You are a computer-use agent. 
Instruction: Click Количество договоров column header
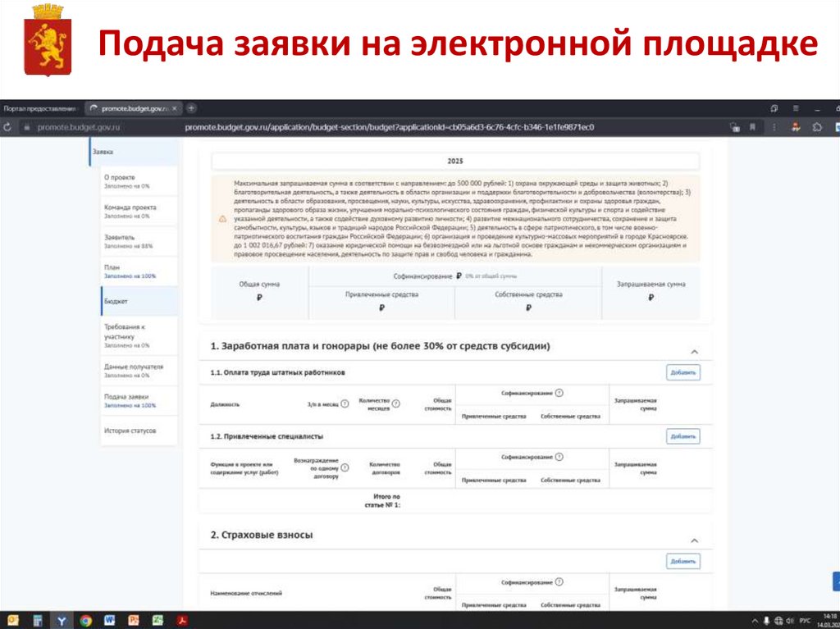[x=385, y=468]
